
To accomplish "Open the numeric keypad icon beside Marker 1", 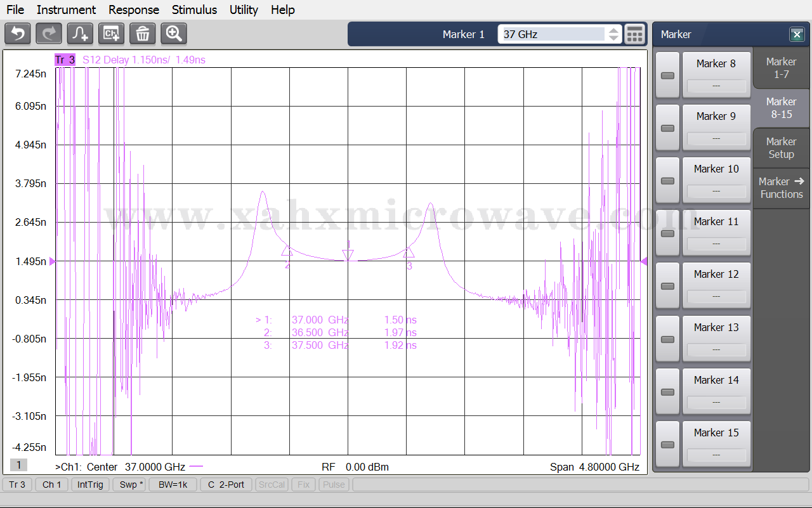I will tap(634, 34).
